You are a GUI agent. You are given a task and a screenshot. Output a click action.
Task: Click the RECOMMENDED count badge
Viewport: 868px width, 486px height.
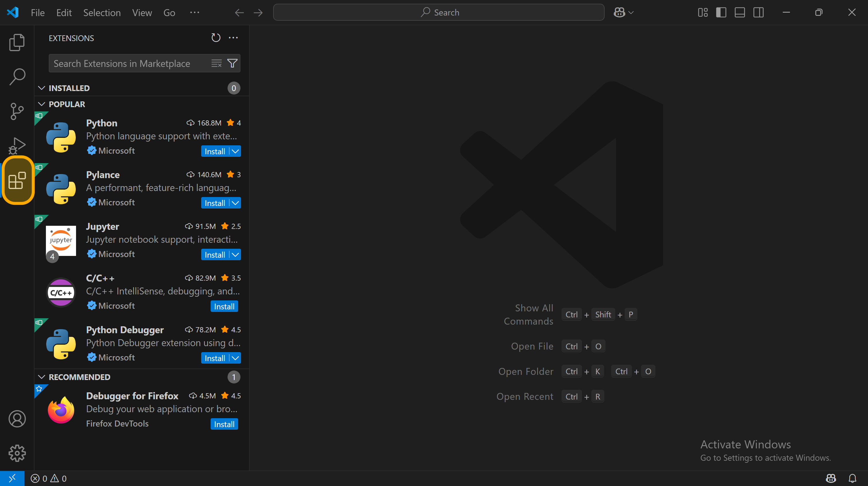click(x=234, y=377)
